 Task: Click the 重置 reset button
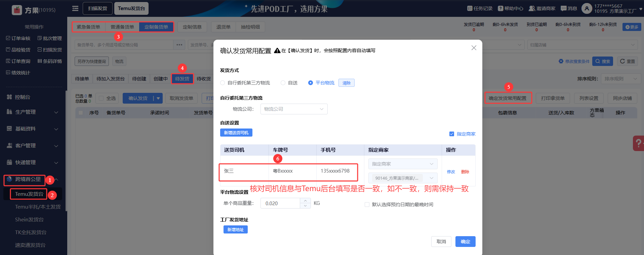628,61
